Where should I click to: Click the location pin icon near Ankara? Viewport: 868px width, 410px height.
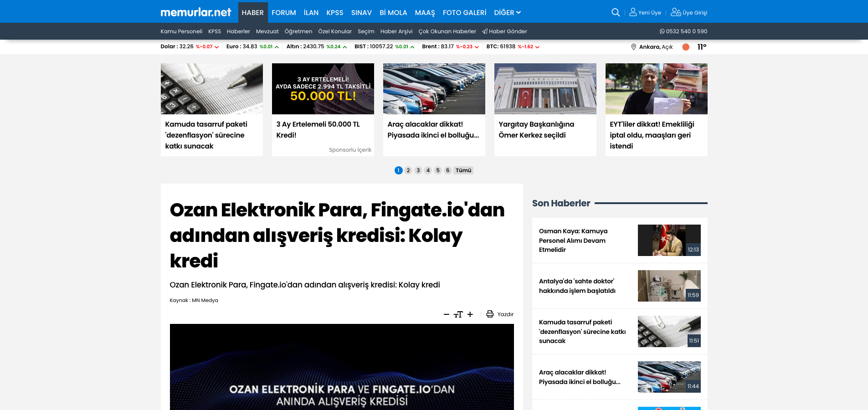click(x=633, y=47)
